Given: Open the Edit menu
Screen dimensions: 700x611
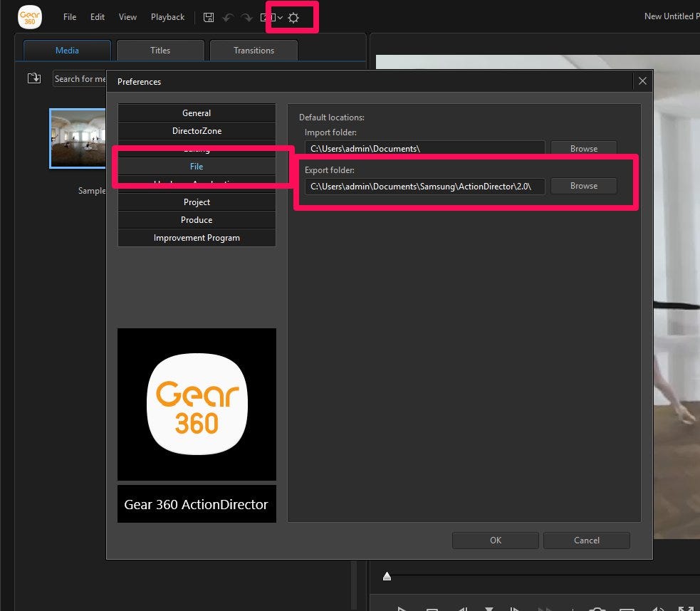Looking at the screenshot, I should click(98, 17).
